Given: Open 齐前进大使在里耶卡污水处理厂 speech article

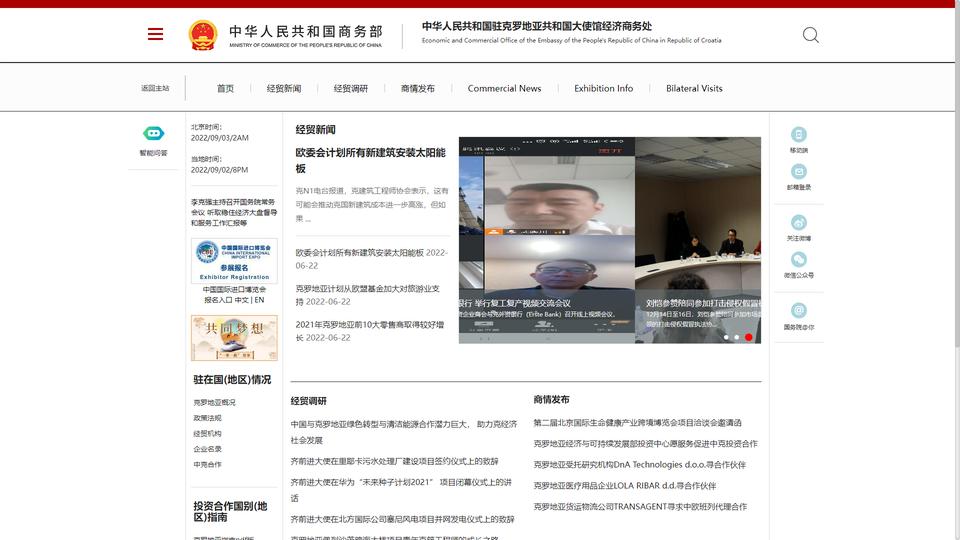Looking at the screenshot, I should point(394,461).
